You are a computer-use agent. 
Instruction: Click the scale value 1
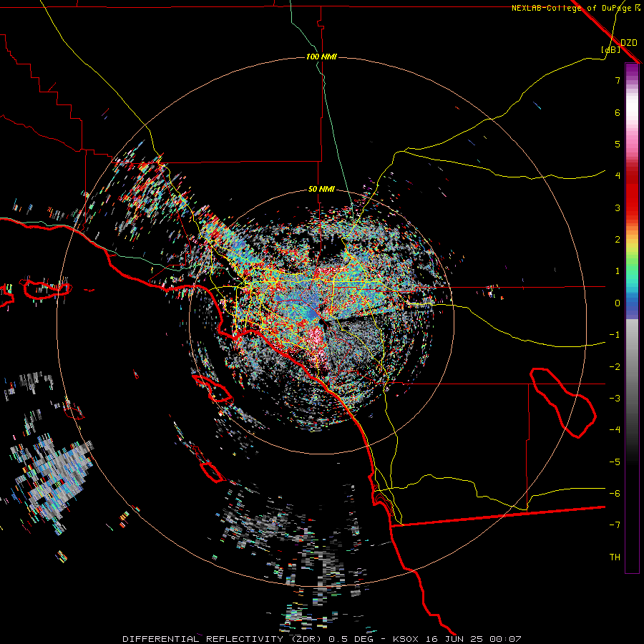618,271
